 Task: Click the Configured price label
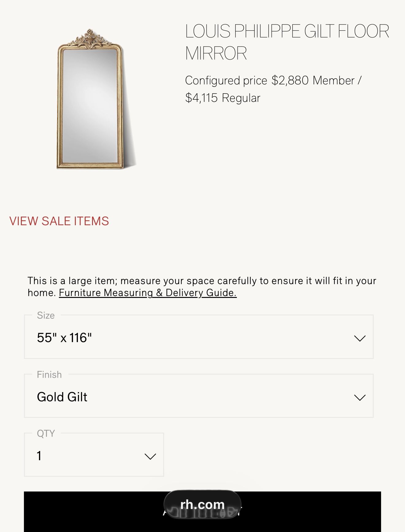click(x=226, y=80)
